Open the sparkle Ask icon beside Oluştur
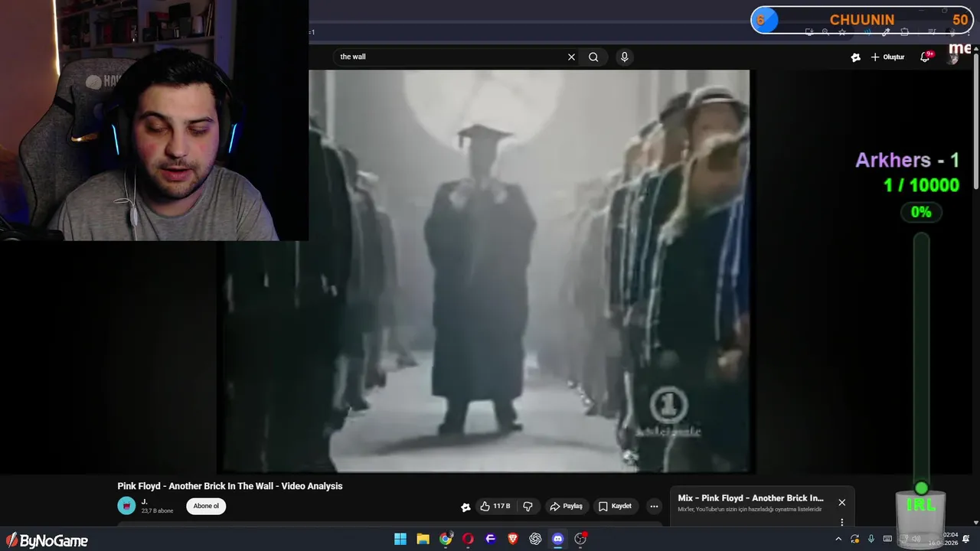The width and height of the screenshot is (980, 551). click(855, 57)
